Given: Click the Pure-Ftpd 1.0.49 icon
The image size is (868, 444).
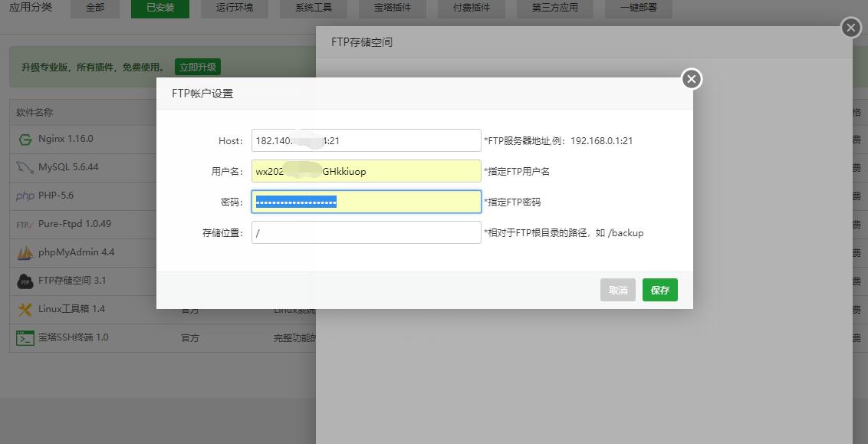Looking at the screenshot, I should [x=25, y=224].
